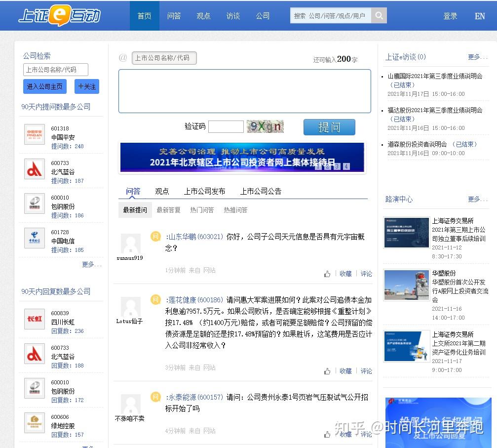497x448 pixels.
Task: Click the 绿地控股 company logo
Action: tap(34, 423)
